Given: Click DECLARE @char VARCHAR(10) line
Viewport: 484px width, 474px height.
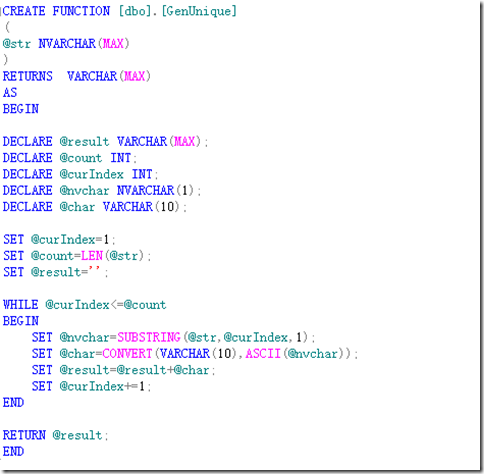Looking at the screenshot, I should [95, 207].
